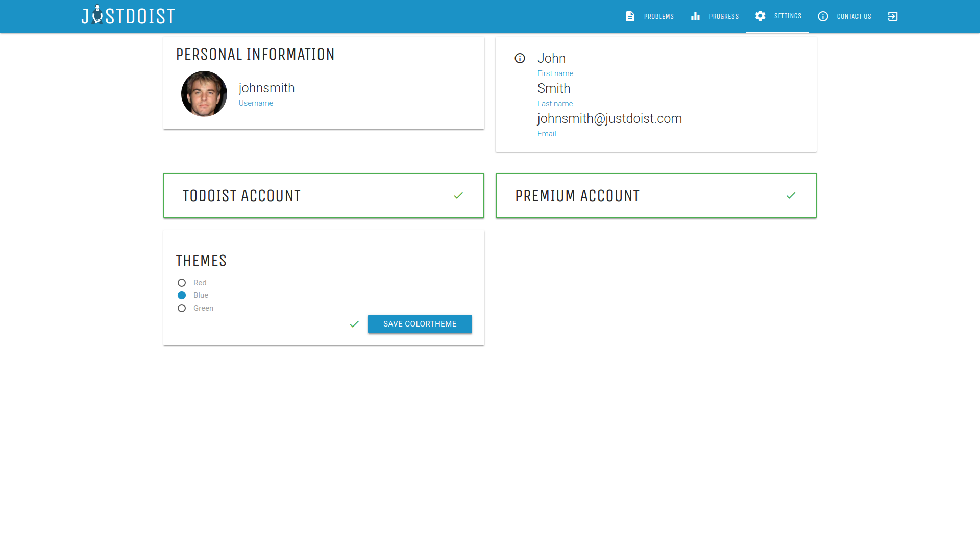This screenshot has width=980, height=551.
Task: Click the Premium account checkmark icon
Action: pyautogui.click(x=791, y=196)
